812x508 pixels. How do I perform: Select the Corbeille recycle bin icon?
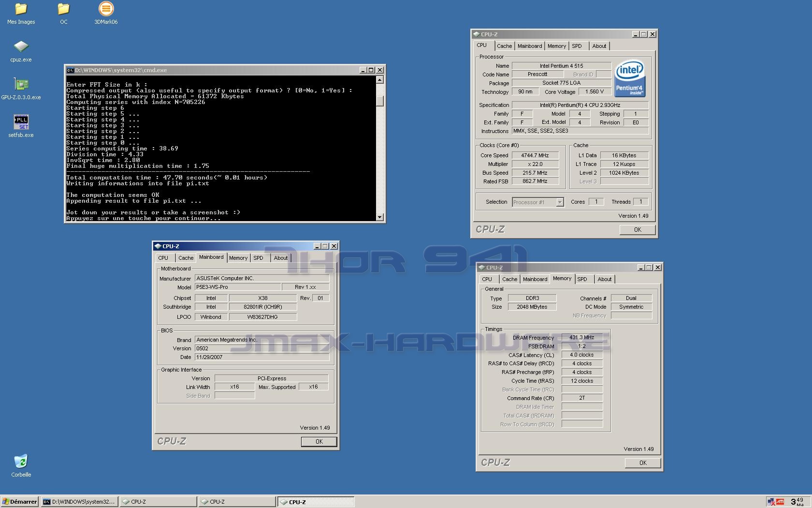21,466
